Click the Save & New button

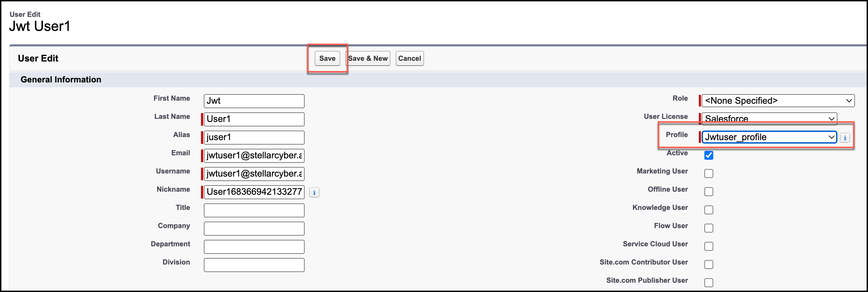(368, 58)
